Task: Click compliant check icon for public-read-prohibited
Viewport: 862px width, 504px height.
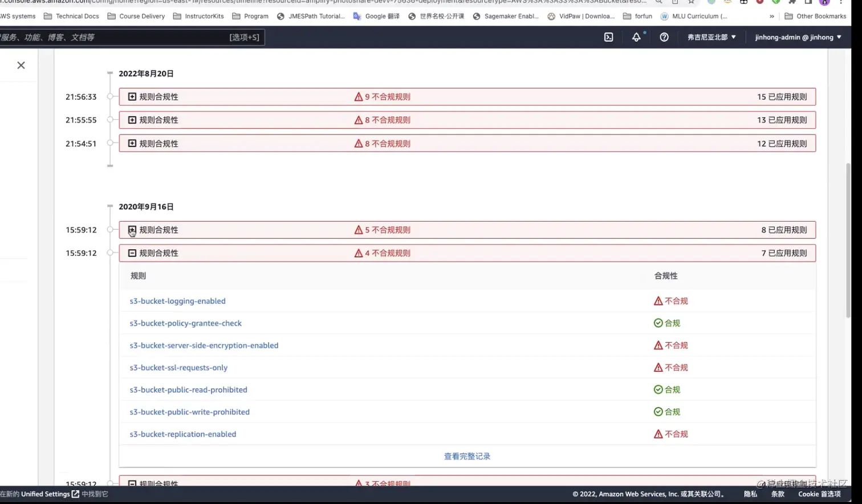Action: point(658,390)
